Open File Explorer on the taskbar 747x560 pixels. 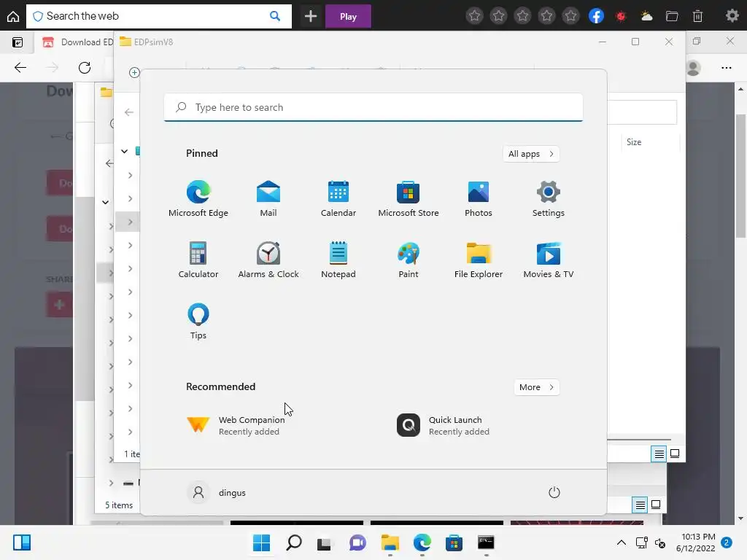pyautogui.click(x=390, y=542)
